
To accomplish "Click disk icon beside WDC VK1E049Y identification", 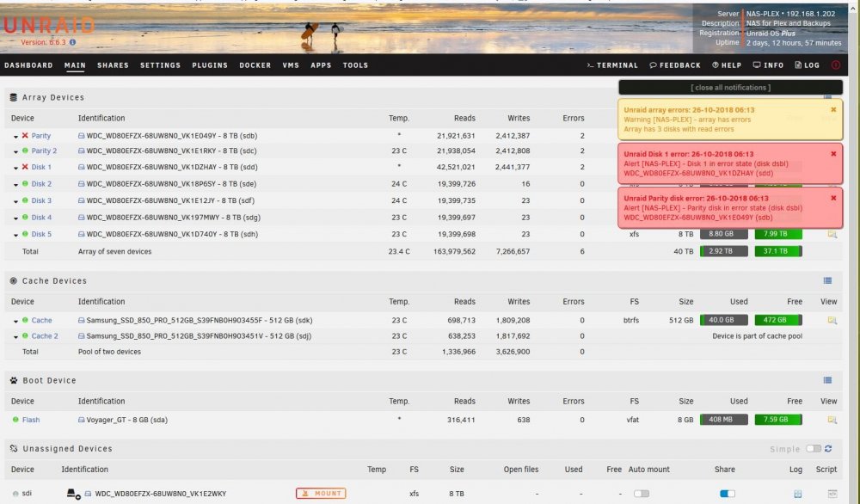I will (x=81, y=135).
